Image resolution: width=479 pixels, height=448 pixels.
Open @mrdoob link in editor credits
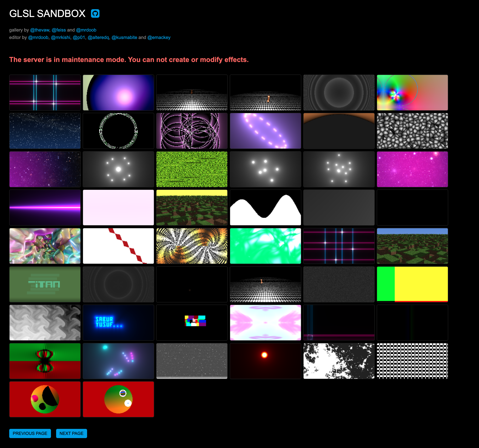click(x=38, y=37)
